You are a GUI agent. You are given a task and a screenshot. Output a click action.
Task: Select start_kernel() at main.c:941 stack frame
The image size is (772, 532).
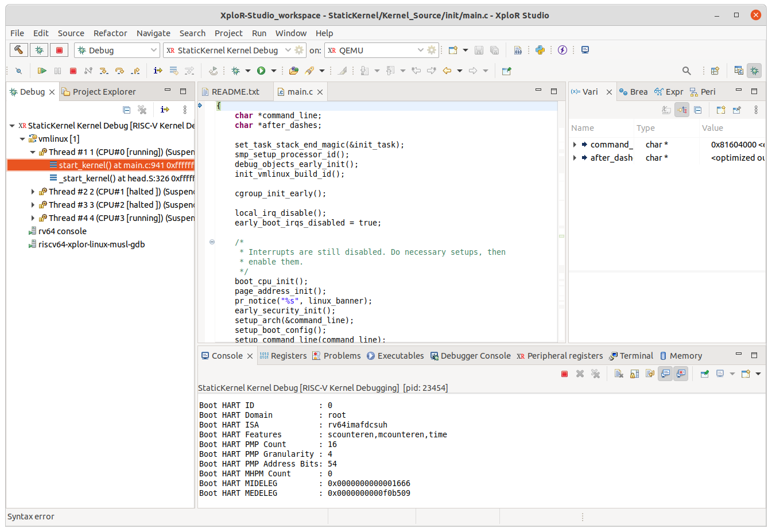101,165
